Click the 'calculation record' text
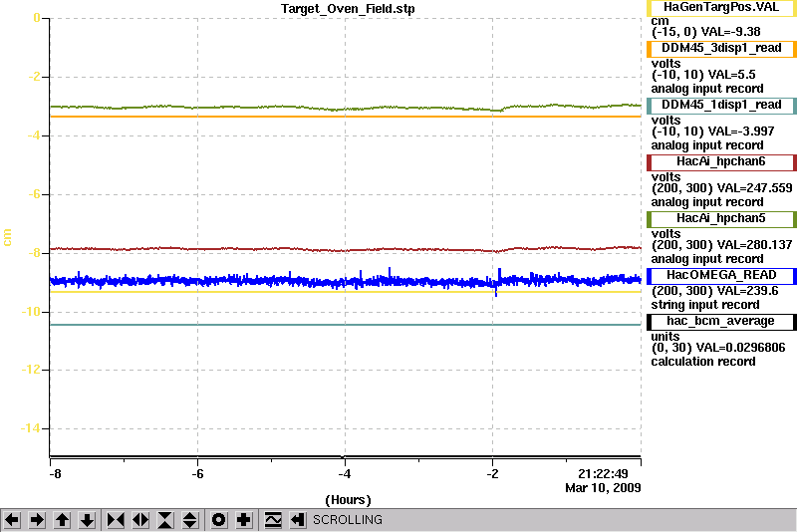Screen dimensions: 797x532 pyautogui.click(x=703, y=362)
